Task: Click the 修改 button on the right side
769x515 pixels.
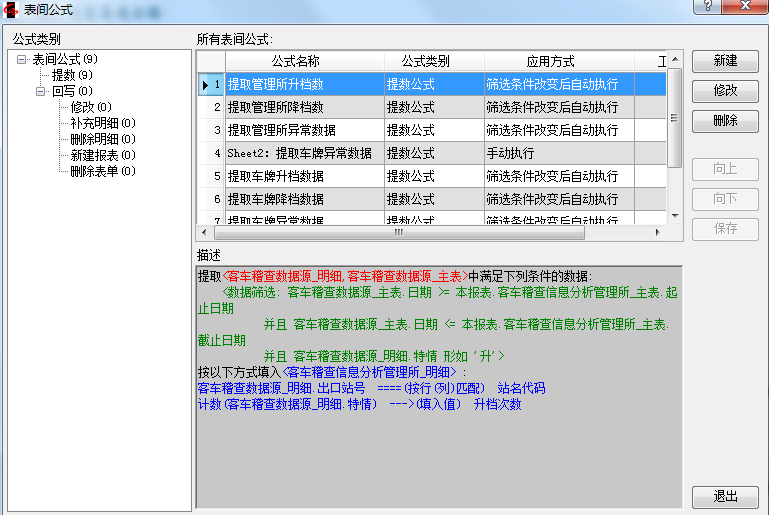Action: point(725,91)
